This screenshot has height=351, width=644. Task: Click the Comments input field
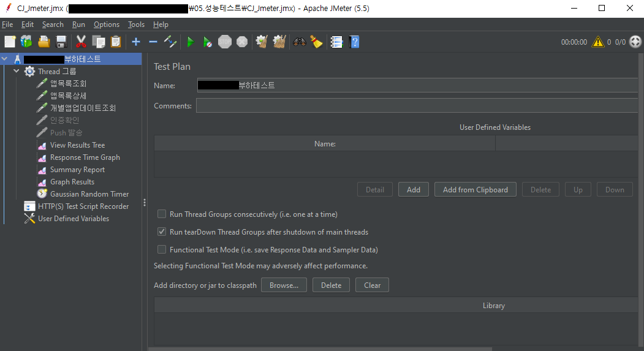(x=417, y=105)
